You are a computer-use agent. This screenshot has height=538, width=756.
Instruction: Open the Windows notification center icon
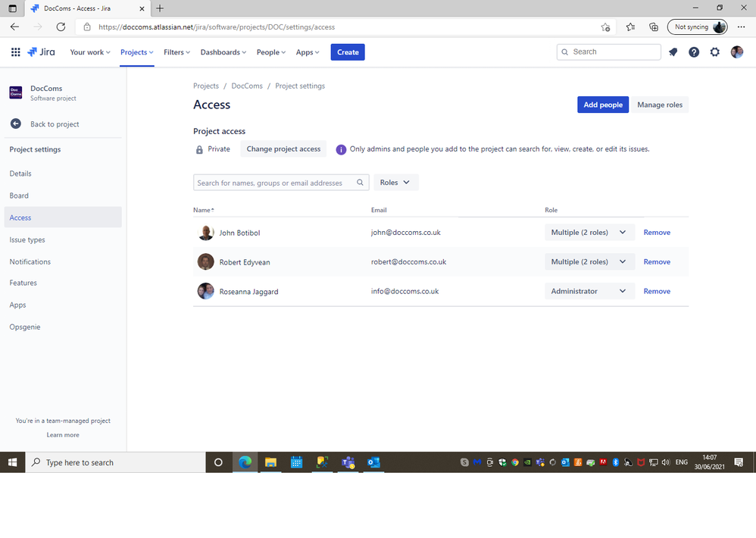click(739, 462)
